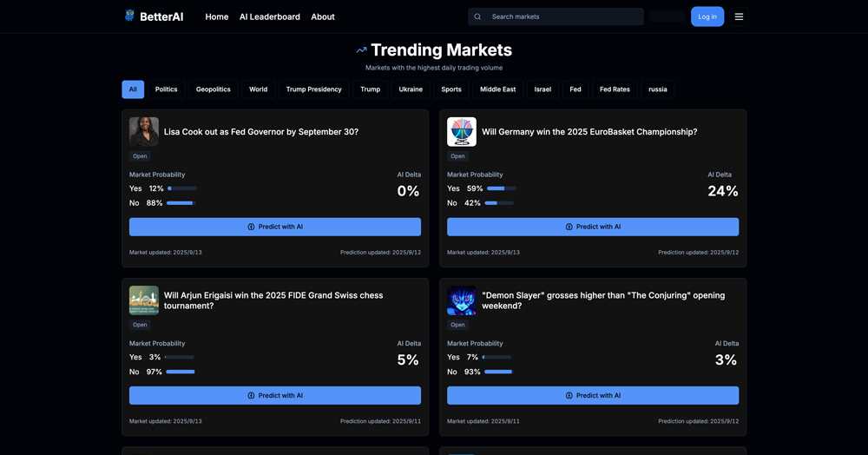
Task: Predict with AI for Germany EuroBasket market
Action: tap(593, 227)
